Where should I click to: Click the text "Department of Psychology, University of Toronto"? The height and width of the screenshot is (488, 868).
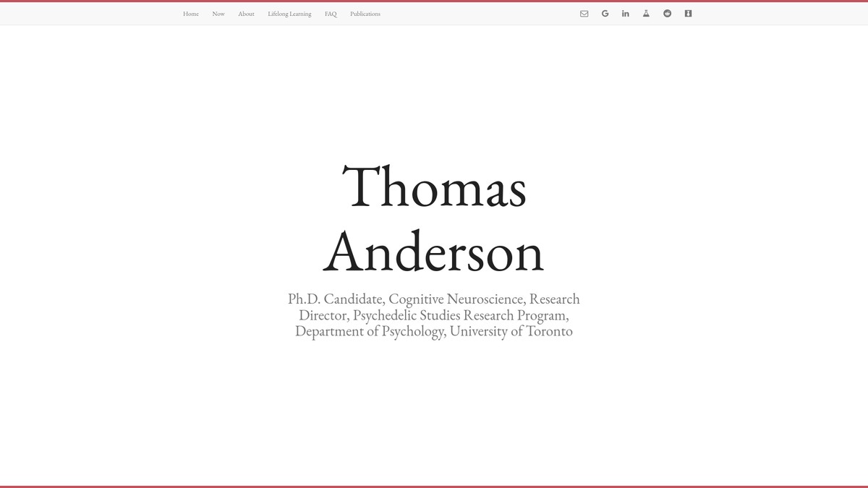[434, 332]
